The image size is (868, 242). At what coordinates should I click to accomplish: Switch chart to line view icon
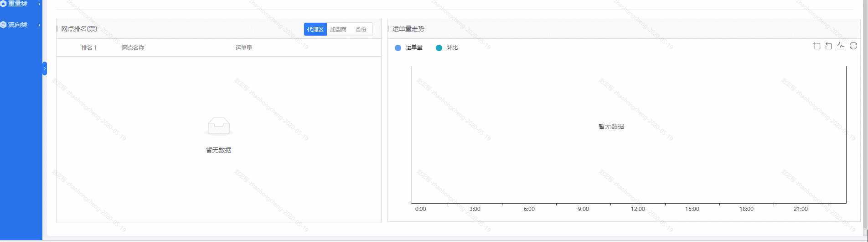[841, 46]
